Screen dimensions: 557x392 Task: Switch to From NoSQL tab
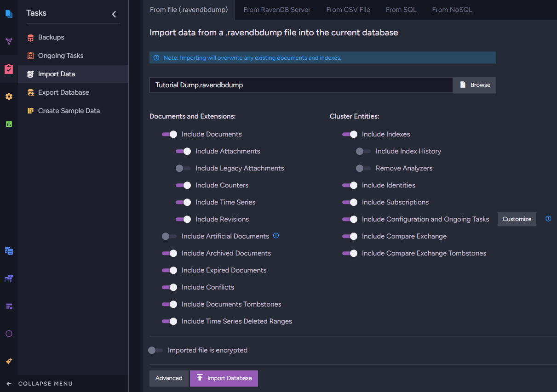point(452,10)
